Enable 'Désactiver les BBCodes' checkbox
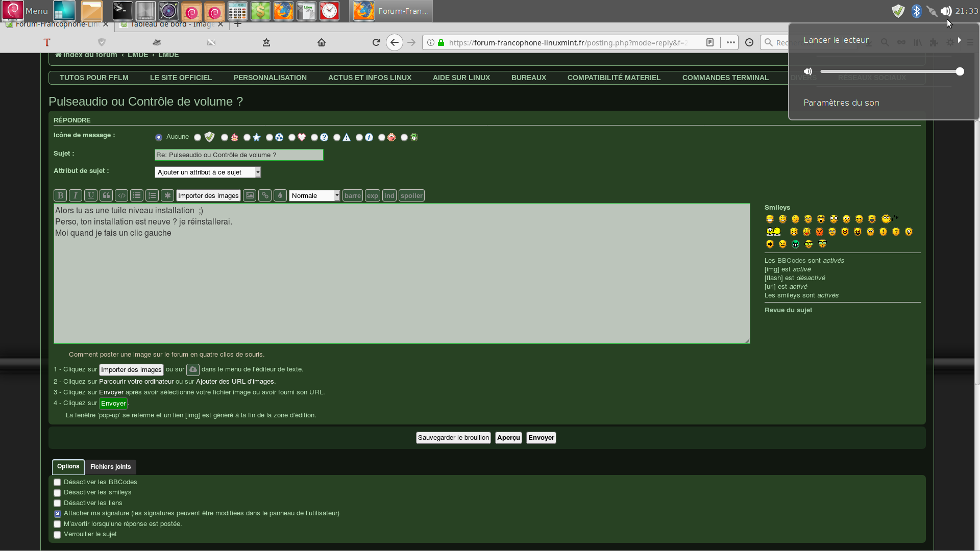The width and height of the screenshot is (980, 551). 57,482
